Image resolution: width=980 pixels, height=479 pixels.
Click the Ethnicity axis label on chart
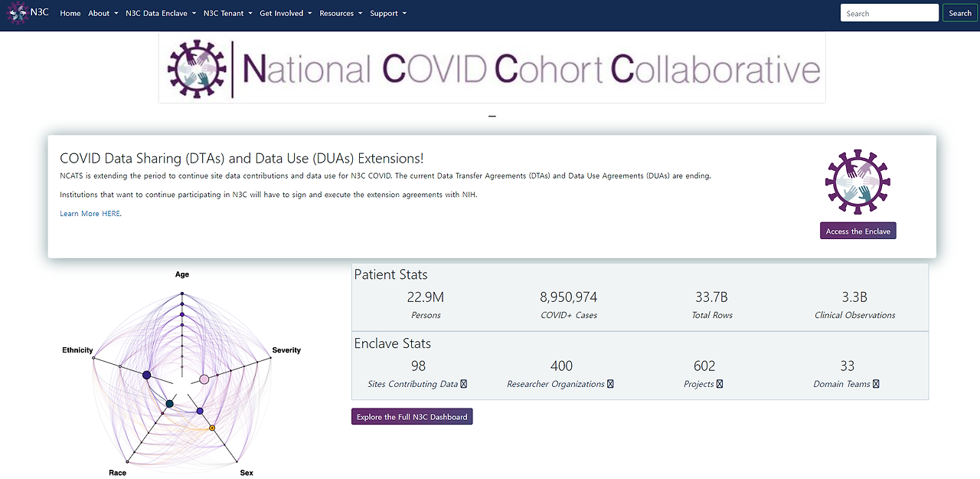click(77, 350)
